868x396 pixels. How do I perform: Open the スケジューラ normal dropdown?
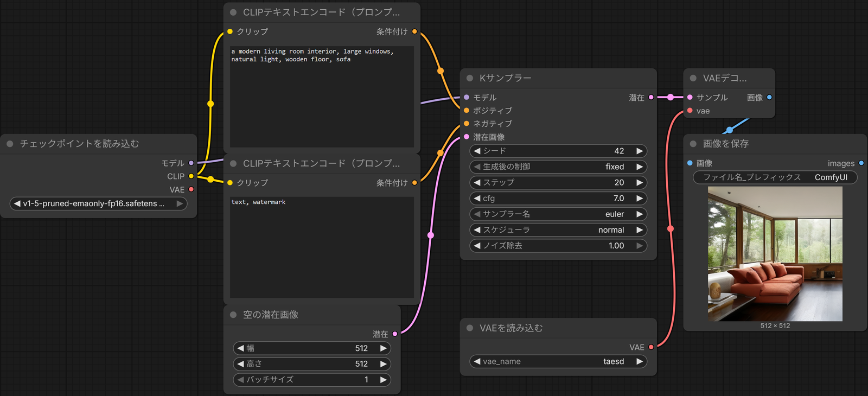pyautogui.click(x=558, y=230)
